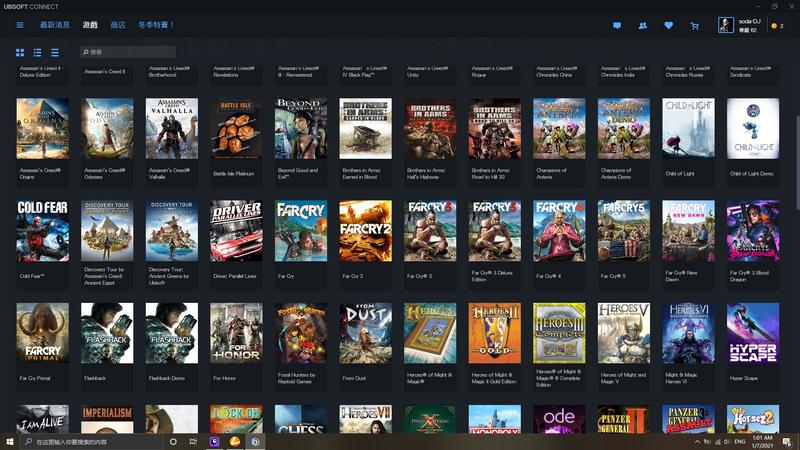Open the 最新消息 news tab
The height and width of the screenshot is (450, 800).
[55, 24]
